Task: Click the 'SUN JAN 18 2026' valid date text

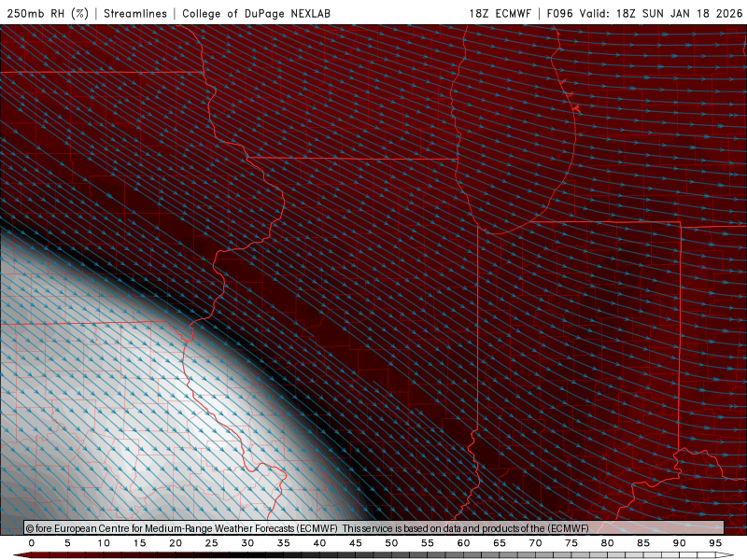Action: 692,13
